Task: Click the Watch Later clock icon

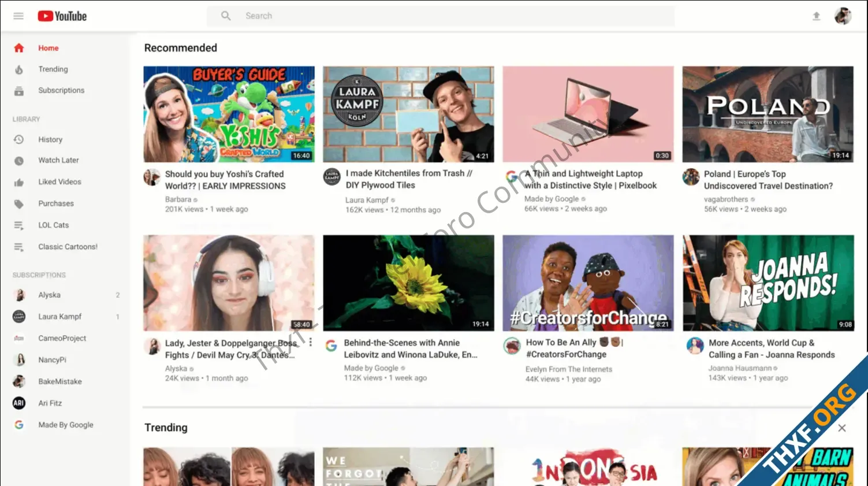Action: click(x=19, y=161)
